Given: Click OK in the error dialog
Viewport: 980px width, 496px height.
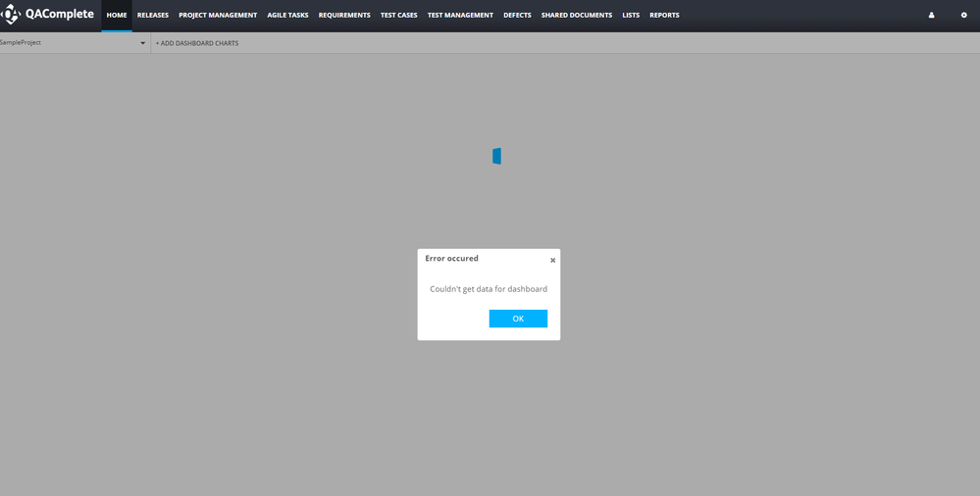Looking at the screenshot, I should point(518,319).
